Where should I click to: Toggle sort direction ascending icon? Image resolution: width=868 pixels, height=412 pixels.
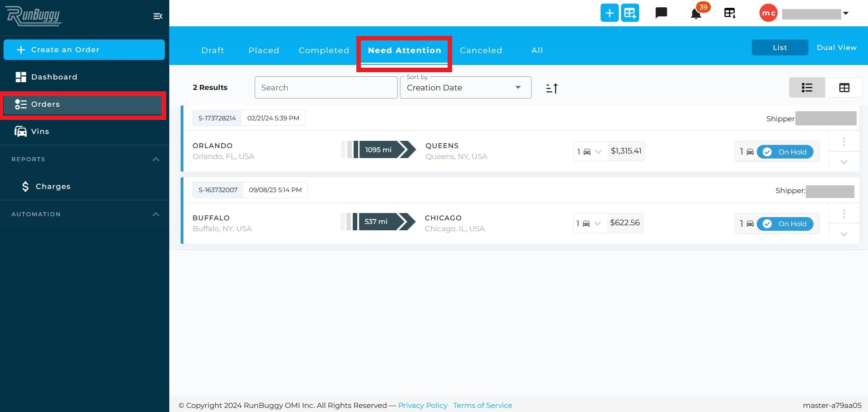(552, 88)
